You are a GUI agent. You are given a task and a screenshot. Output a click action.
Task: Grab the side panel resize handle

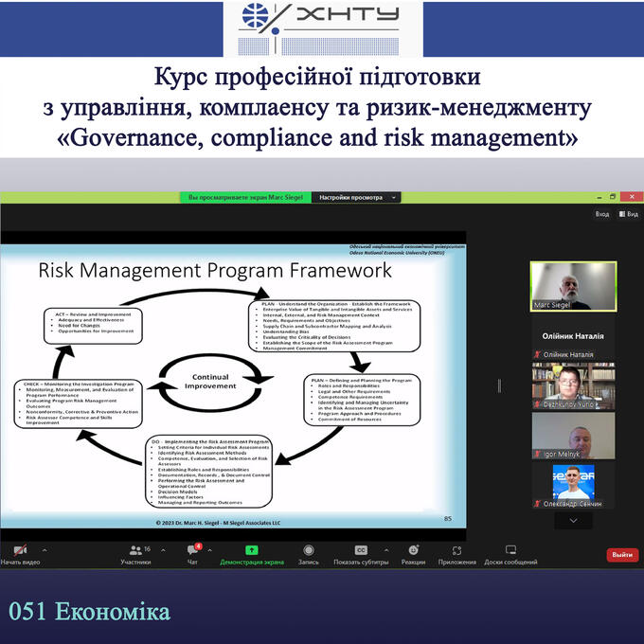click(500, 385)
